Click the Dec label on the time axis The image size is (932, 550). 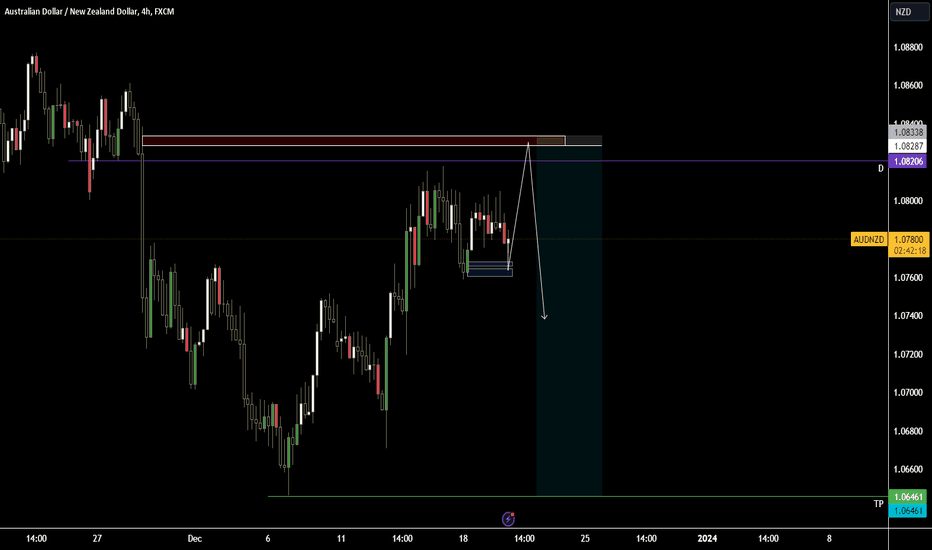tap(194, 539)
